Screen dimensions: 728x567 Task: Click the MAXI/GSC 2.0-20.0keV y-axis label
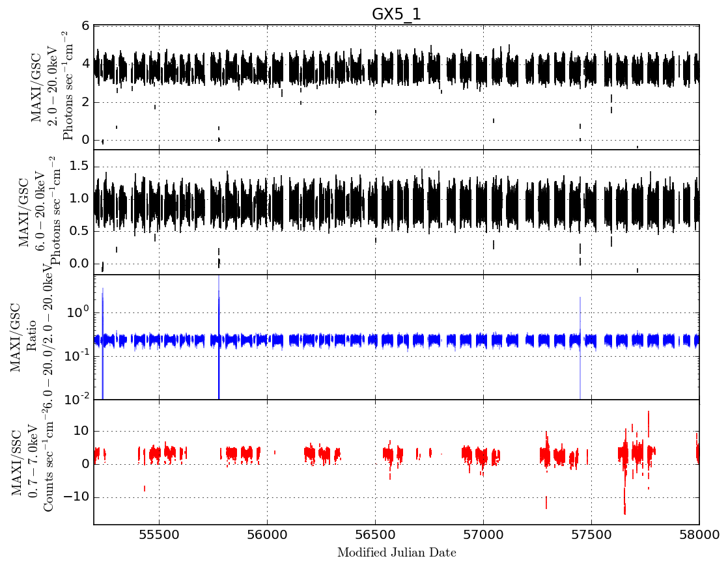52,87
